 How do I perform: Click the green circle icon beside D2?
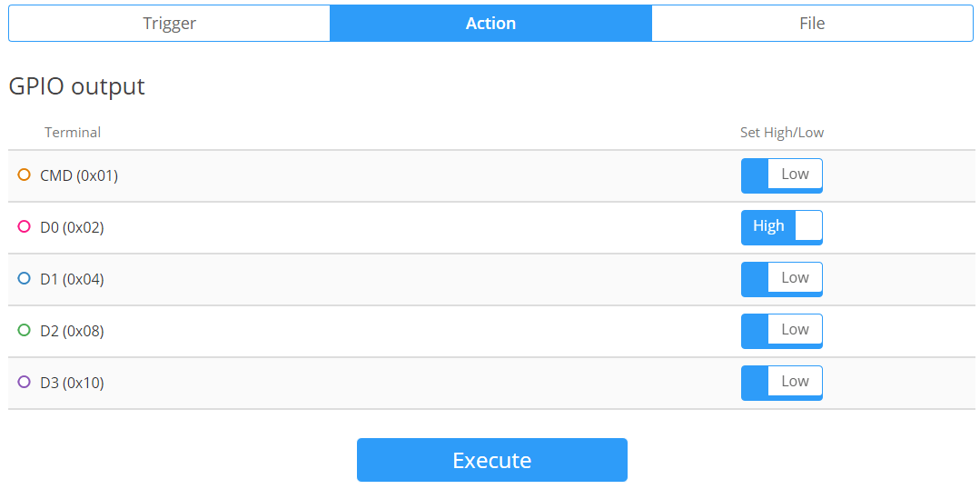coord(25,330)
